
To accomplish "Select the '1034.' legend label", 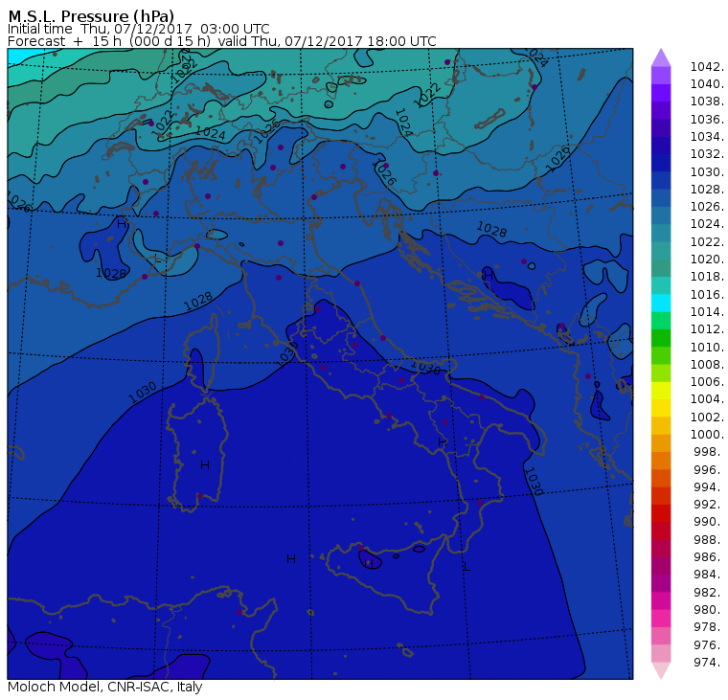I will click(707, 137).
